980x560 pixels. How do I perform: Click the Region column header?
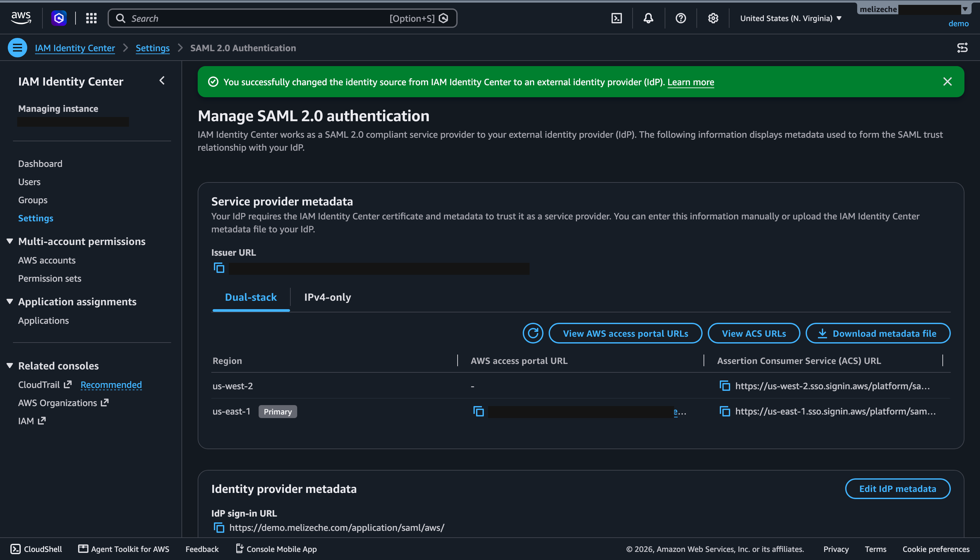click(227, 360)
